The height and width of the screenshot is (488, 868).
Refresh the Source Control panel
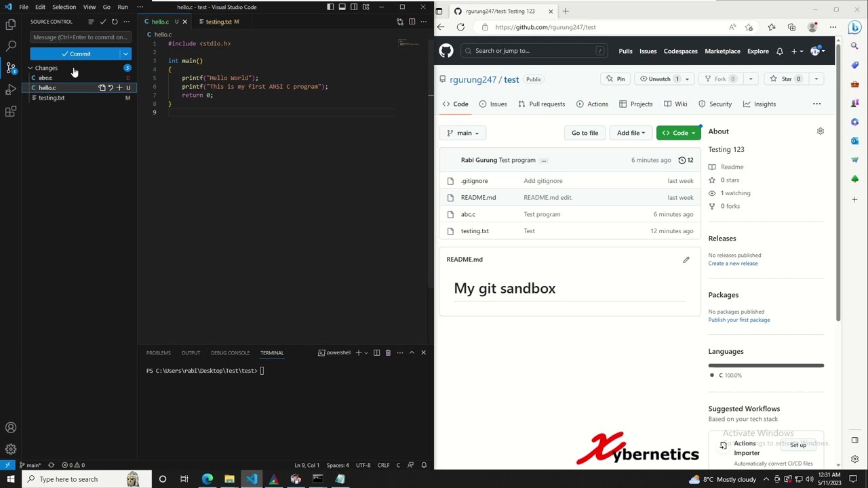115,22
